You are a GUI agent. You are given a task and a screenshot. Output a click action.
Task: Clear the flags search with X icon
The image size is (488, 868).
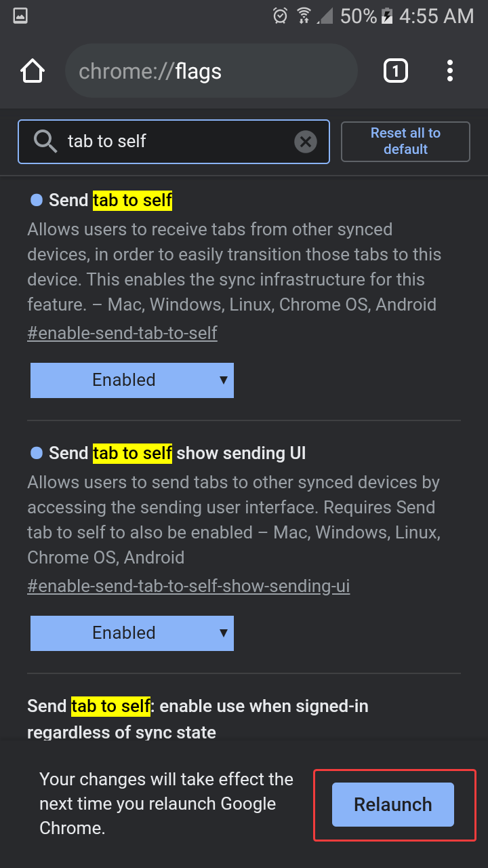click(x=306, y=142)
